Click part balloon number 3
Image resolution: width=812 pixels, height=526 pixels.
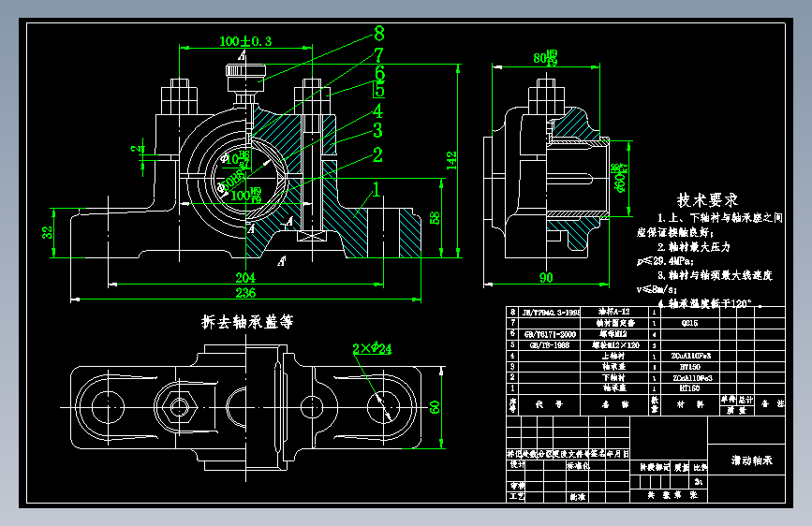coord(378,130)
